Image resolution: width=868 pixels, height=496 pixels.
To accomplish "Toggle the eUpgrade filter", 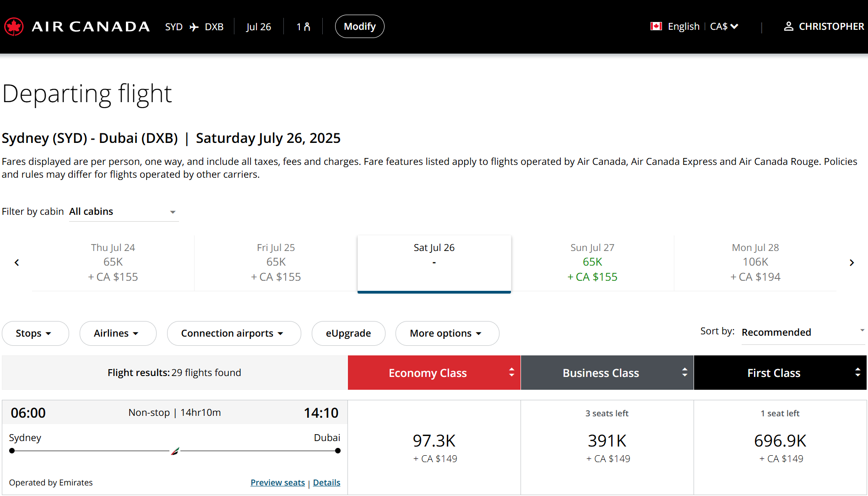I will 348,333.
